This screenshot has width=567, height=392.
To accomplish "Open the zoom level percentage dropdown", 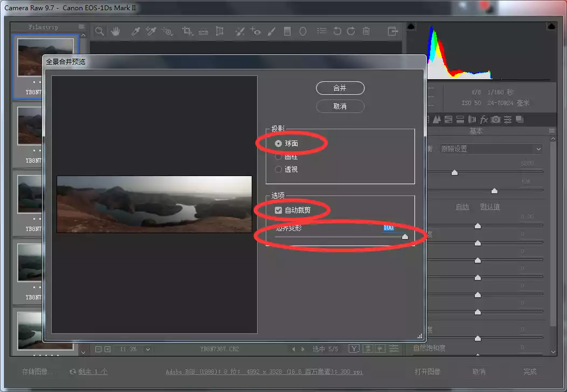I will [148, 349].
